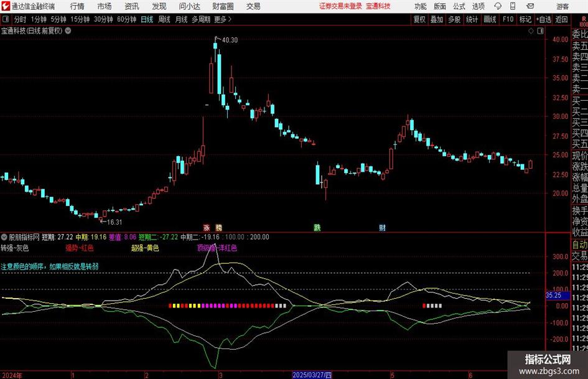Click the 多股 multi-stock button
Viewport: 588px width, 379px height.
click(454, 19)
